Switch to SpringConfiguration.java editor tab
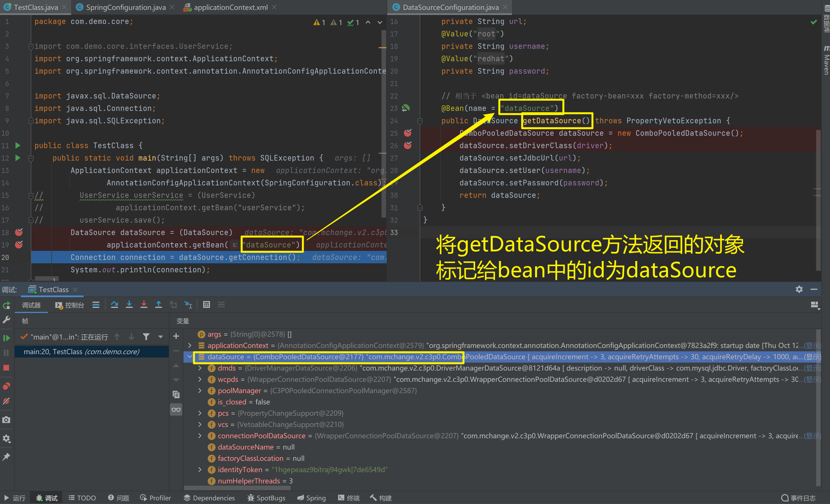 click(x=125, y=7)
